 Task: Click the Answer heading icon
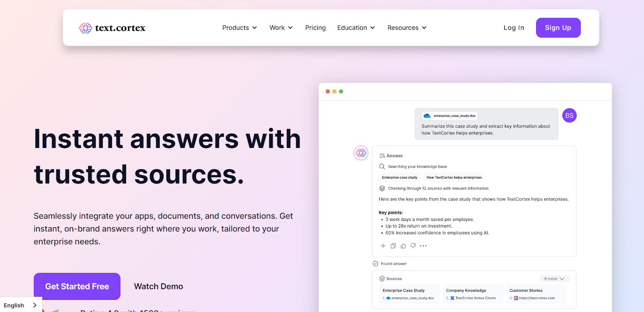pyautogui.click(x=382, y=156)
